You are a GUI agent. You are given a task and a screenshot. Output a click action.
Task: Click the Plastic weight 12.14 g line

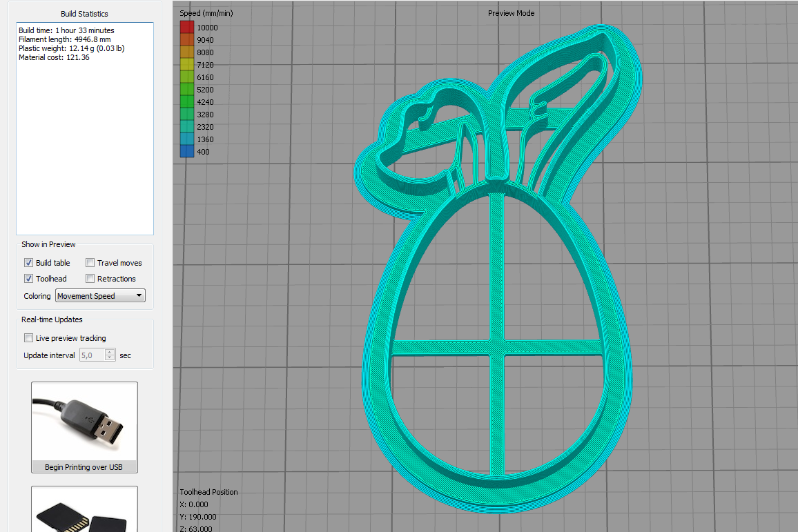pos(71,48)
